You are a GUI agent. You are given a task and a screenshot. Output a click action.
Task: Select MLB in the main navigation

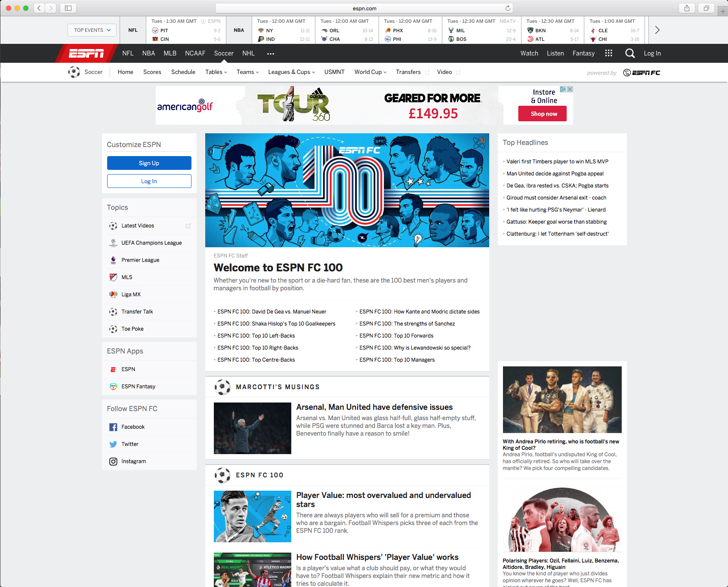click(170, 53)
